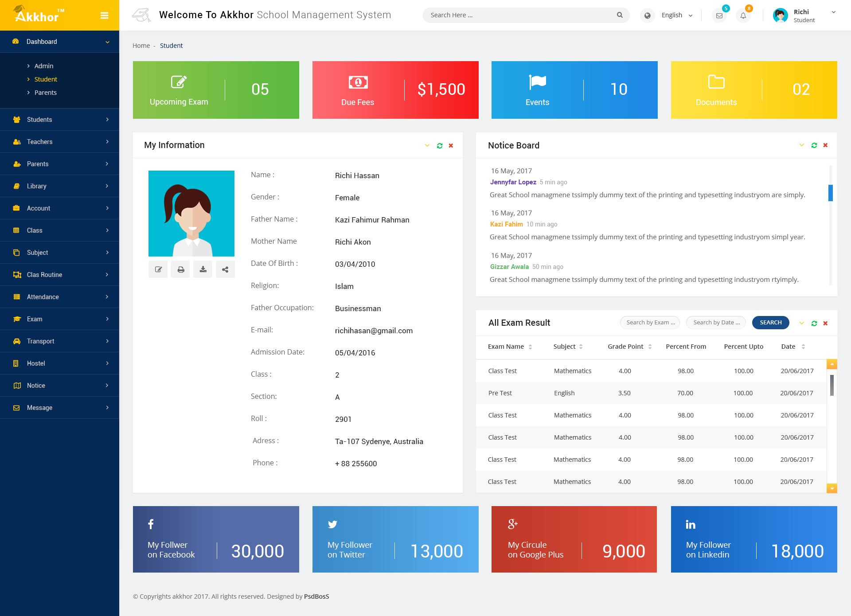Screen dimensions: 851x616
Task: Open the mail messages icon
Action: pyautogui.click(x=719, y=16)
